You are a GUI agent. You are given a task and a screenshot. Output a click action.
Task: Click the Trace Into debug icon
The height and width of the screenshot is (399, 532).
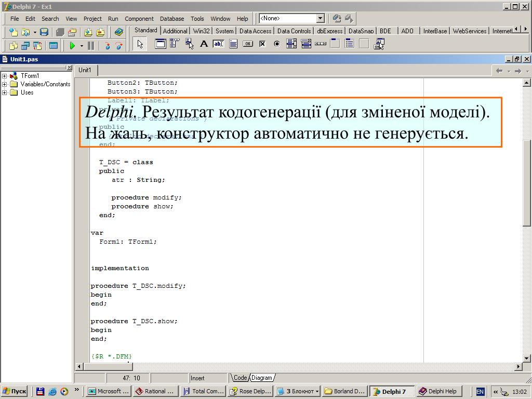coord(107,46)
